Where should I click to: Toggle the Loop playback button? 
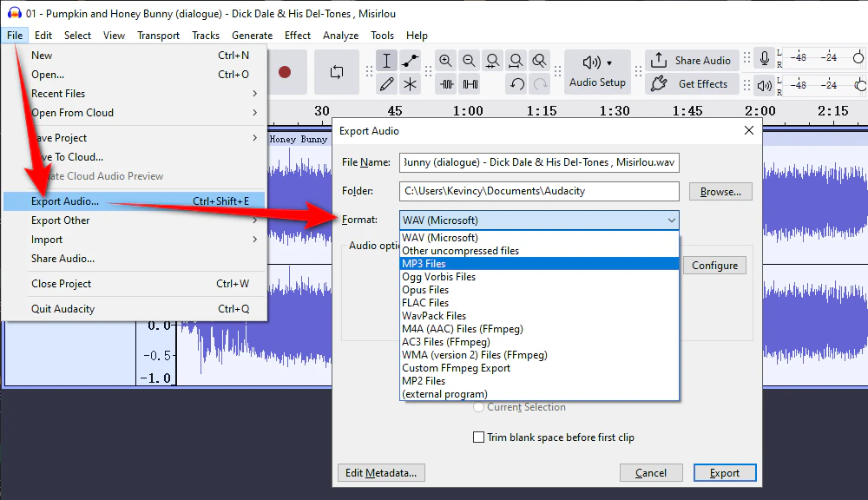click(337, 72)
